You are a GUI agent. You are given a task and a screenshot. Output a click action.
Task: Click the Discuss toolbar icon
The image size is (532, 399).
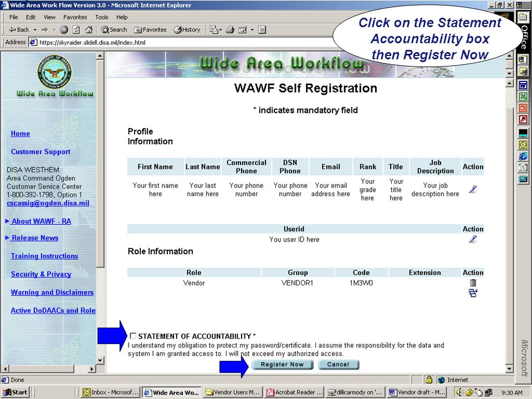pos(262,30)
